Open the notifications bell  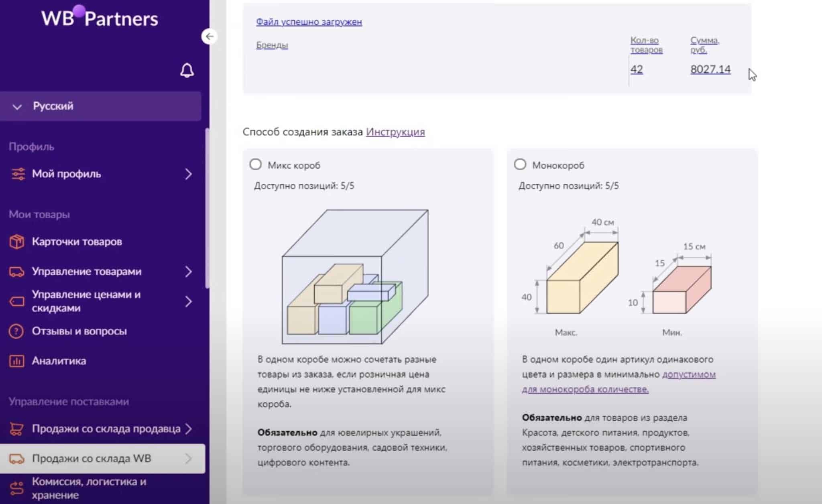(187, 71)
